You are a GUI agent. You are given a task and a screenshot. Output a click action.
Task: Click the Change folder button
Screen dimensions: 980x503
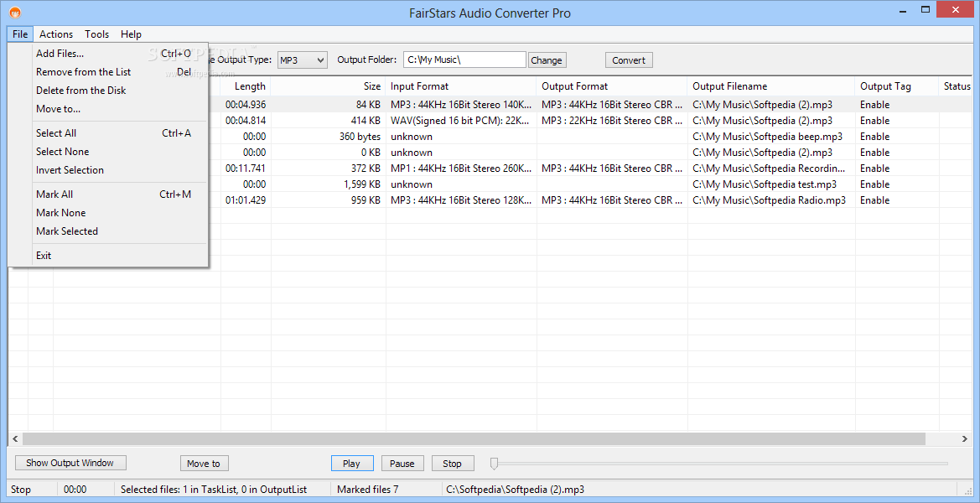click(547, 60)
